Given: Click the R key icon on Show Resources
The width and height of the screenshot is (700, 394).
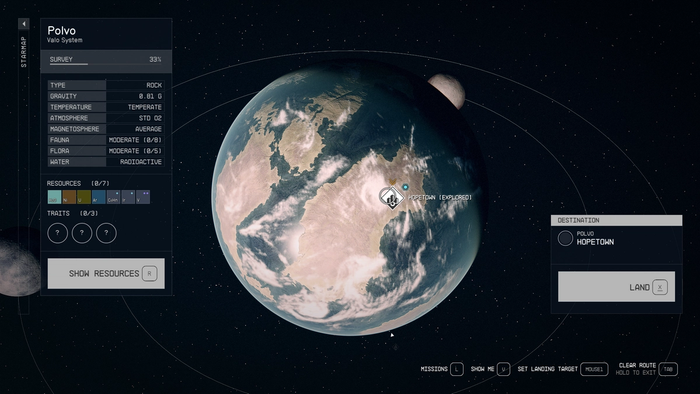Looking at the screenshot, I should coord(150,274).
